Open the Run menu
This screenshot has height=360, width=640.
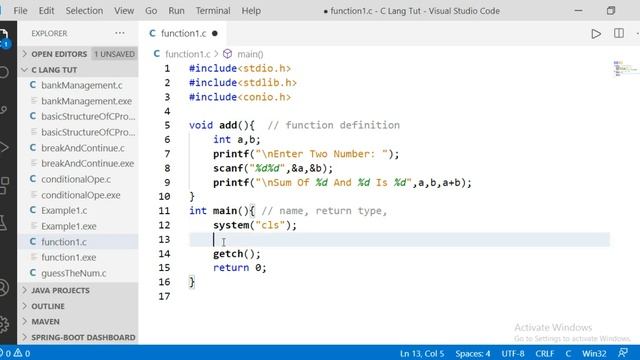176,11
